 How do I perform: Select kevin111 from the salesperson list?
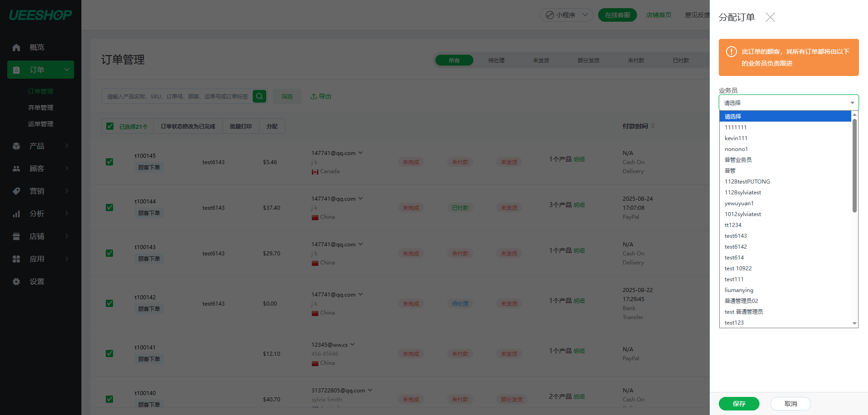pyautogui.click(x=736, y=138)
